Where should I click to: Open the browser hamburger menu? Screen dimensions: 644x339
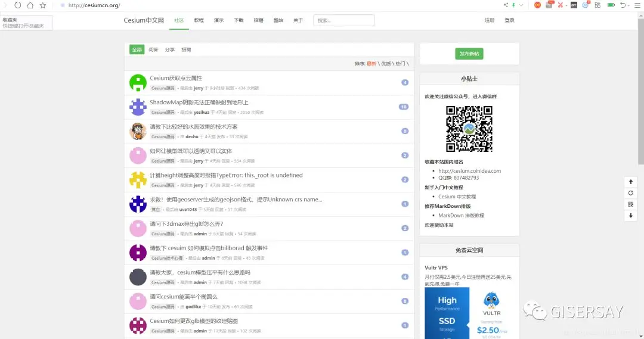pyautogui.click(x=637, y=5)
